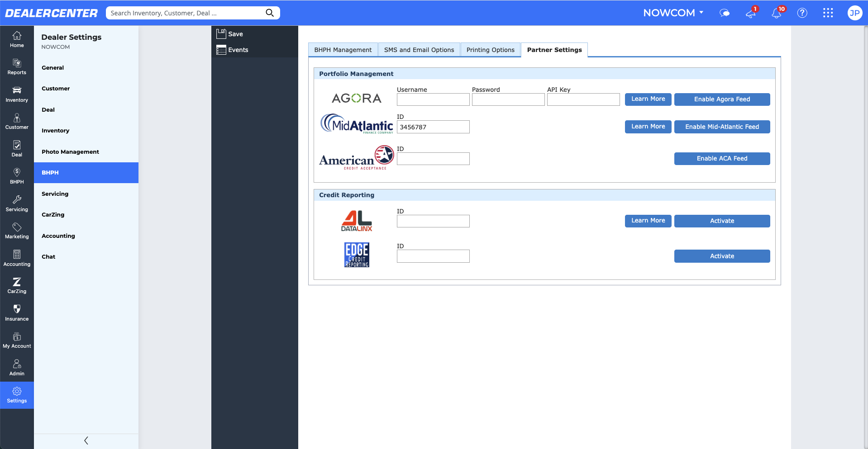The height and width of the screenshot is (449, 868).
Task: Open Deal dealer settings
Action: (86, 110)
